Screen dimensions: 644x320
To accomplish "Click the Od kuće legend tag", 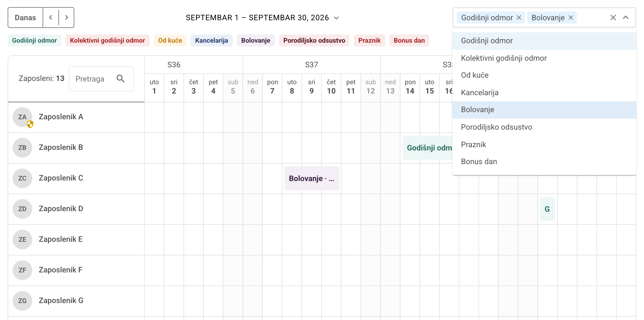I will click(170, 40).
